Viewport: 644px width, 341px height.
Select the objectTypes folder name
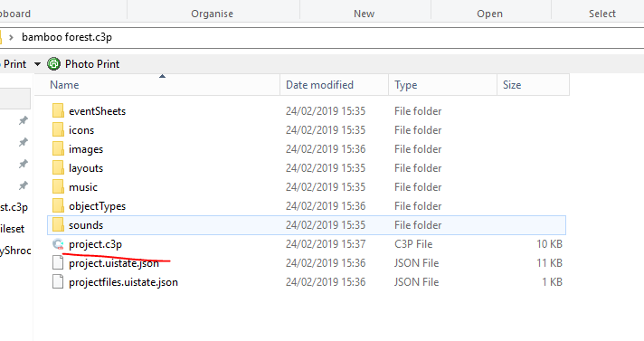(x=98, y=206)
